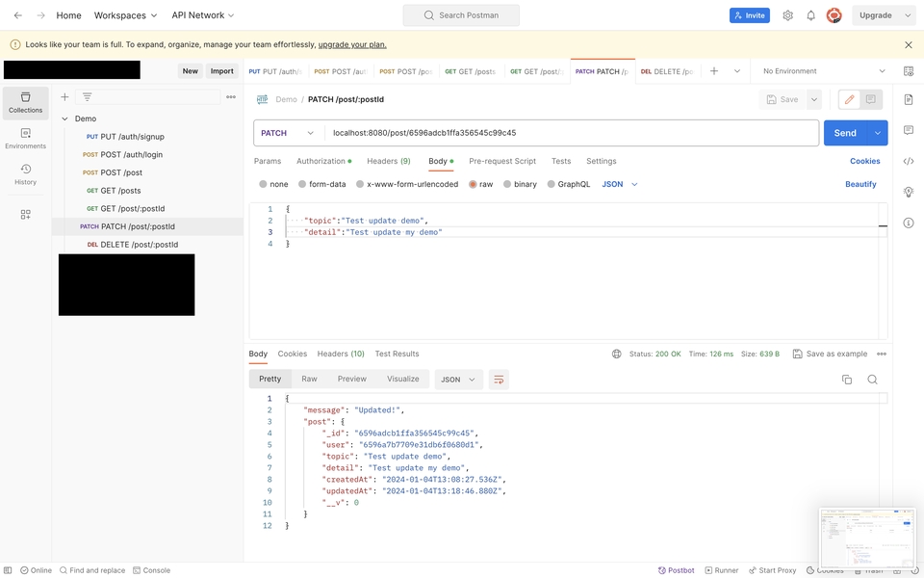Open API Network dropdown

tap(203, 15)
